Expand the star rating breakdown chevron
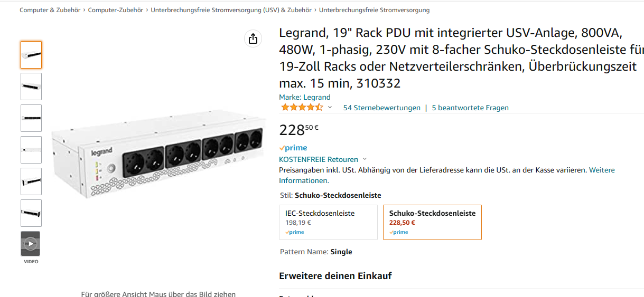This screenshot has width=644, height=297. pyautogui.click(x=330, y=108)
